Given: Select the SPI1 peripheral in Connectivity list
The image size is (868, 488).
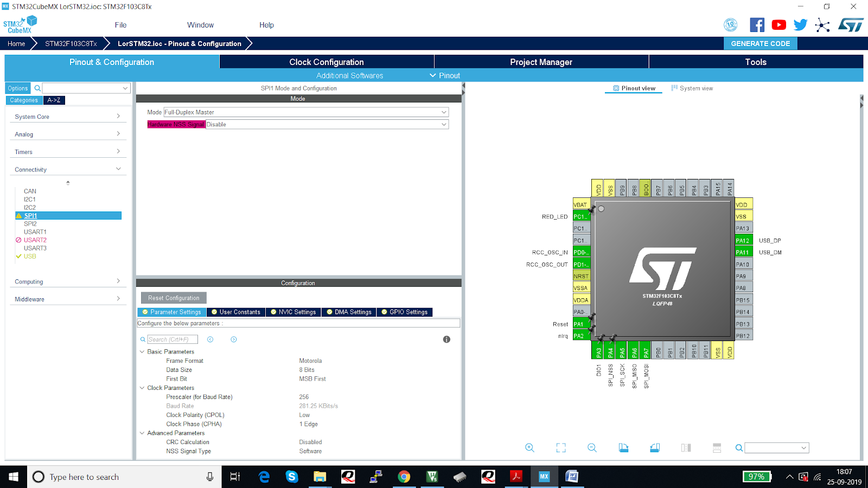Looking at the screenshot, I should coord(31,215).
